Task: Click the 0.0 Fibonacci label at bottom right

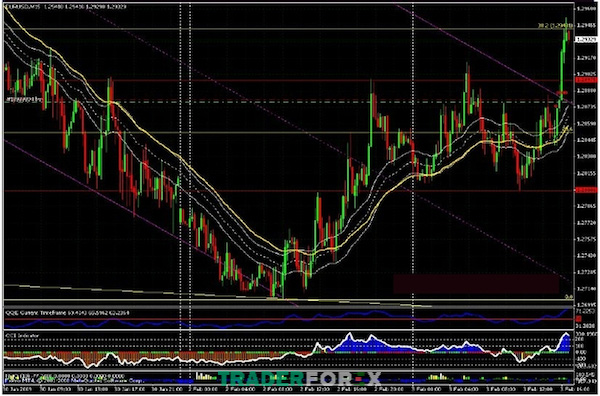Action: tap(569, 296)
